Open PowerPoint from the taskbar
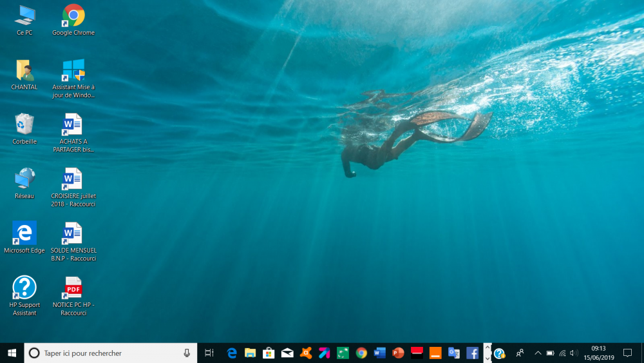Screen dimensions: 644x363 [399, 353]
